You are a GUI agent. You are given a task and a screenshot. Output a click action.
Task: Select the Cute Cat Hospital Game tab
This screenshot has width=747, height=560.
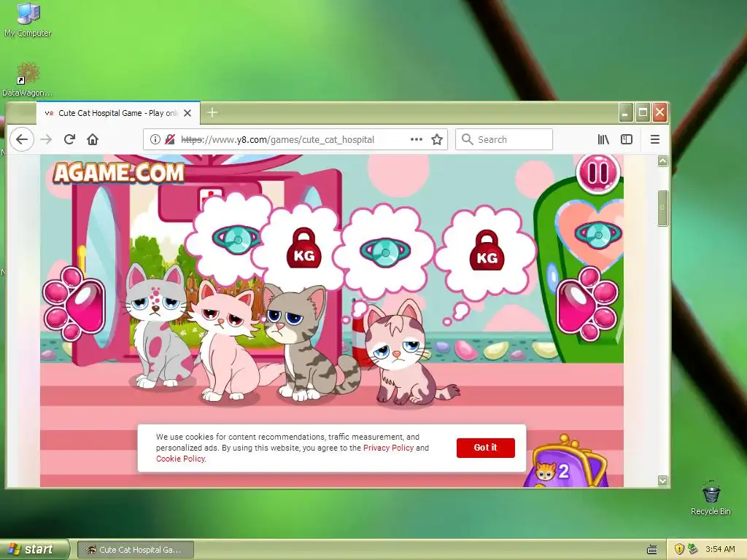coord(117,113)
